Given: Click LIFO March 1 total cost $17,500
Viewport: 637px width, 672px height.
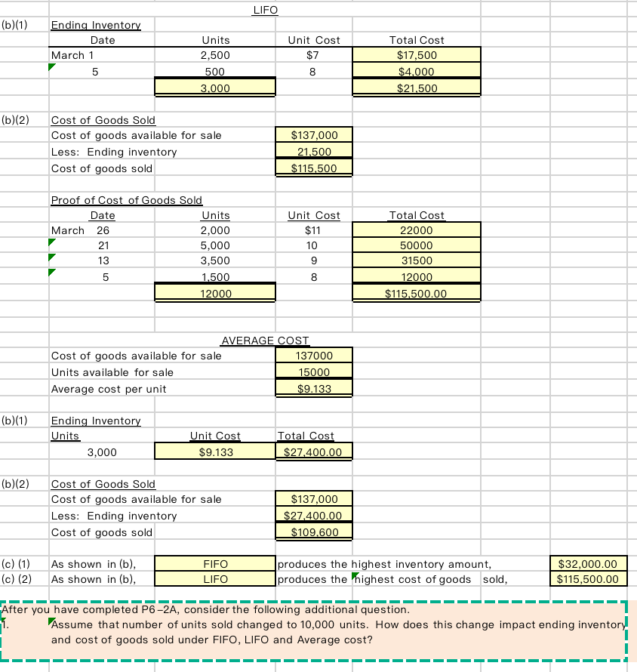Looking at the screenshot, I should click(x=417, y=55).
